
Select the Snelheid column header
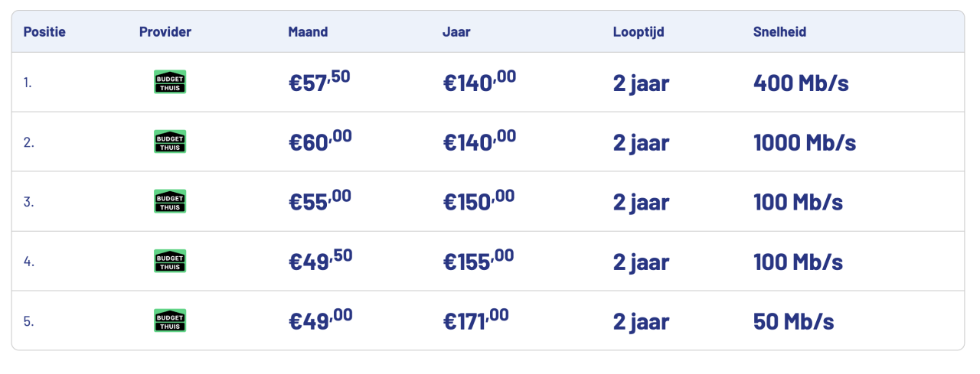point(779,32)
